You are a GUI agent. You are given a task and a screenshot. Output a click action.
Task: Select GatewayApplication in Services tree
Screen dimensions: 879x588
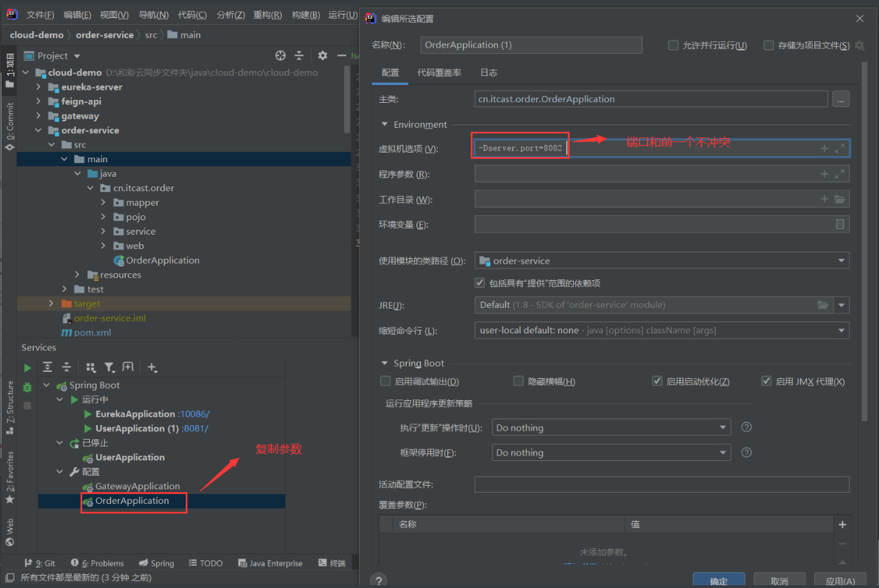(x=137, y=486)
